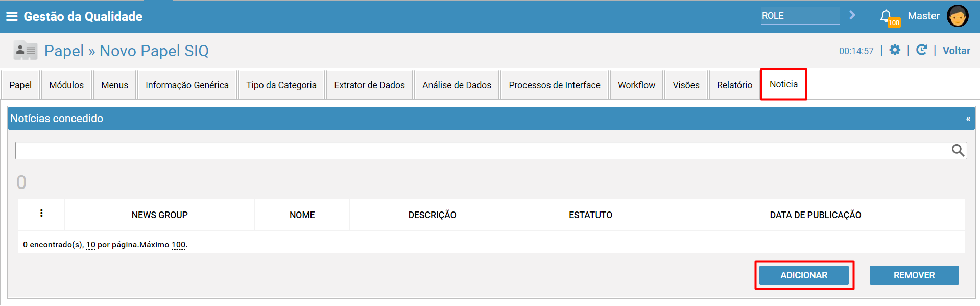Screen dimensions: 980x306
Task: Click the refresh icon
Action: pyautogui.click(x=921, y=50)
